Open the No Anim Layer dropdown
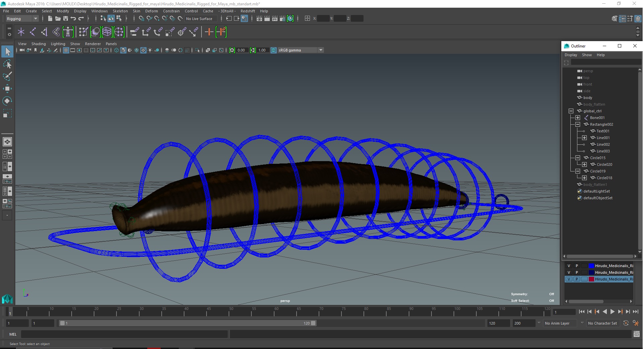 pos(560,323)
